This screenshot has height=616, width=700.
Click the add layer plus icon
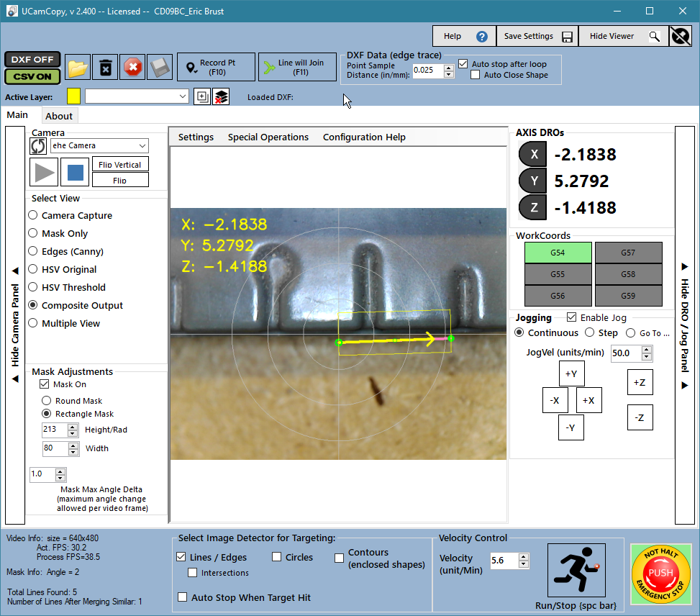point(202,96)
